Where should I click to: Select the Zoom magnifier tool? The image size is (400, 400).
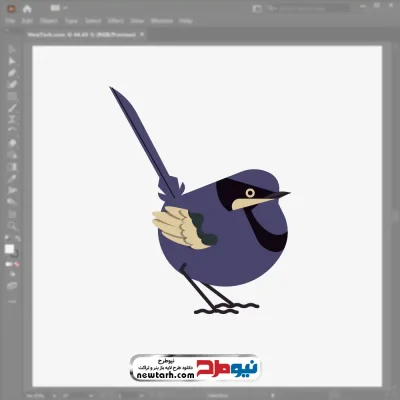[12, 225]
